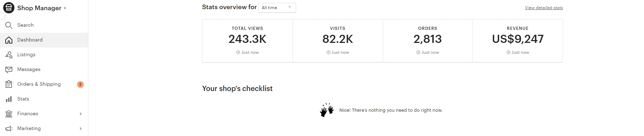644x136 pixels.
Task: Go to Messages in the sidebar
Action: pyautogui.click(x=44, y=70)
